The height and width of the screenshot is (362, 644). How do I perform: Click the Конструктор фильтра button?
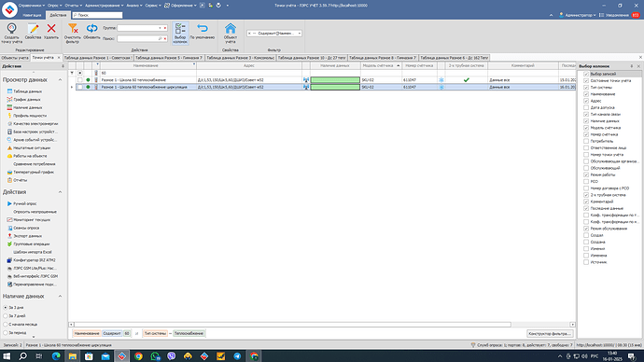550,334
